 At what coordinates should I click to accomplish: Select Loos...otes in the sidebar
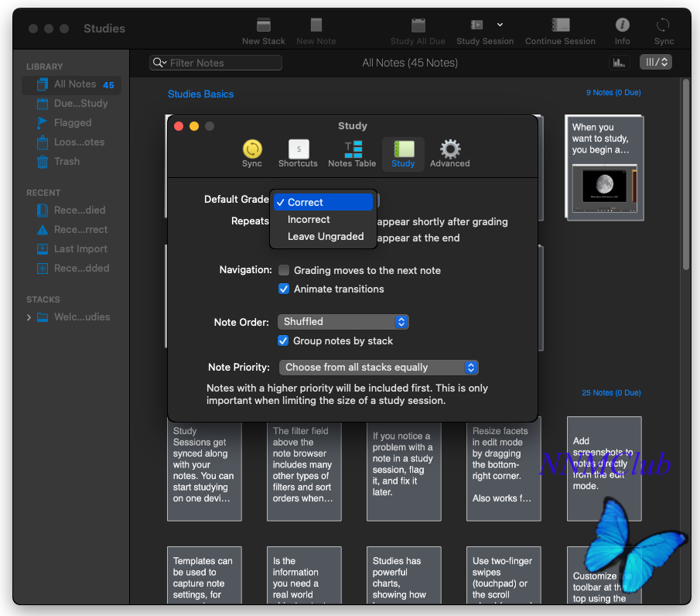click(71, 142)
